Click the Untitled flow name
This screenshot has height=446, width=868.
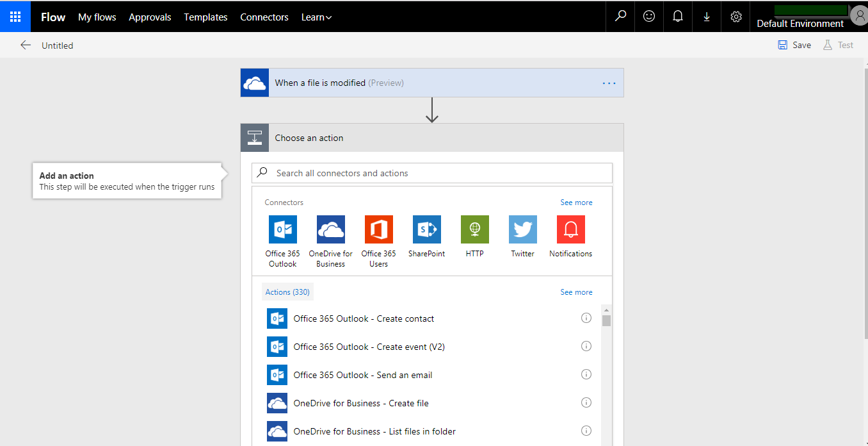pos(58,45)
